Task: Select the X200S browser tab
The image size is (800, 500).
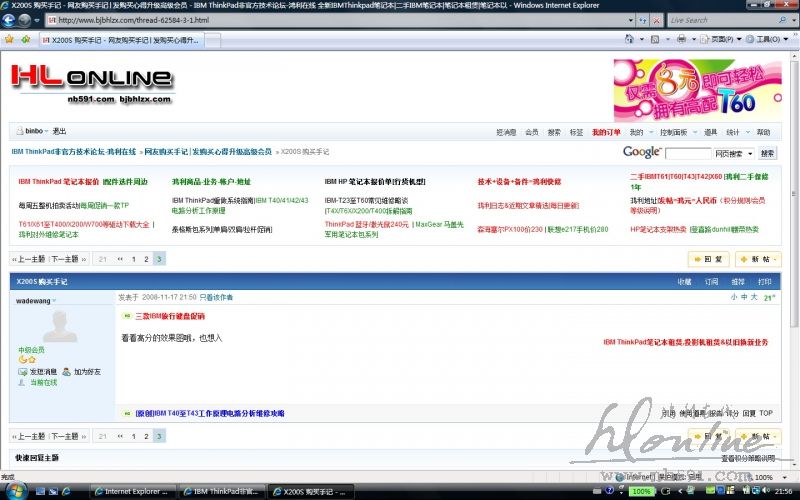Action: pos(124,40)
